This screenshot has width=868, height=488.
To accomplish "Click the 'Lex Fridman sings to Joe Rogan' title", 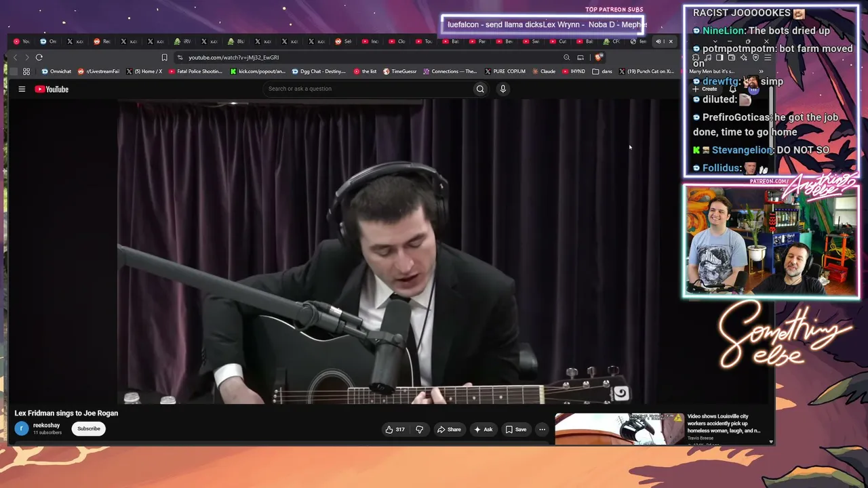I will 66,413.
